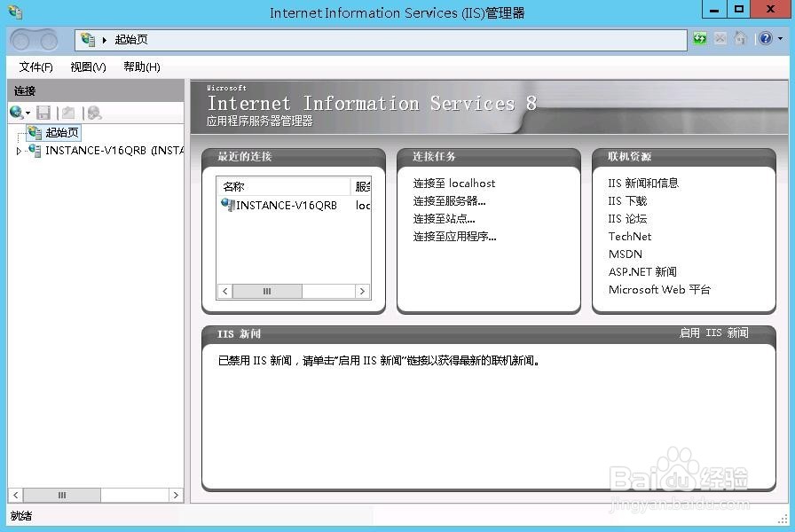Open the help question mark icon
795x532 pixels.
pos(766,38)
